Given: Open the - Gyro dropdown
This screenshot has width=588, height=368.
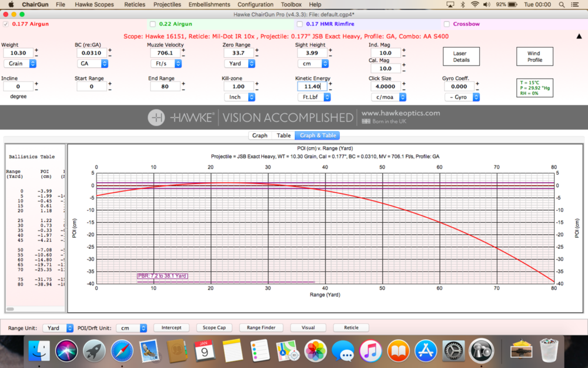Looking at the screenshot, I should [462, 97].
